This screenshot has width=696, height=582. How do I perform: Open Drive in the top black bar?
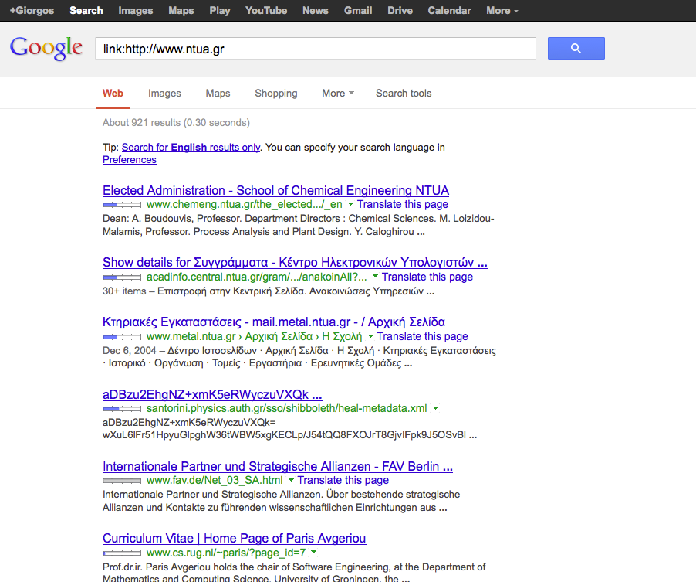400,11
